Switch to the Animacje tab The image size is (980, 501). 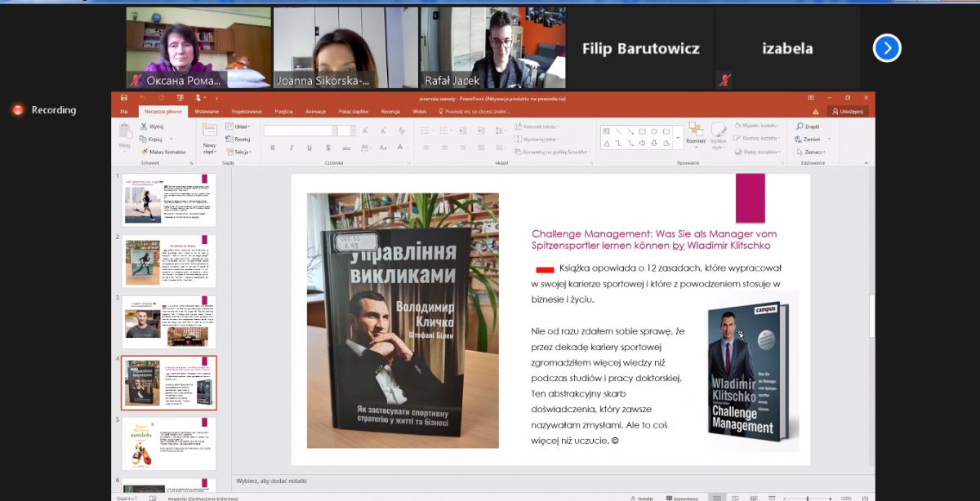tap(315, 111)
